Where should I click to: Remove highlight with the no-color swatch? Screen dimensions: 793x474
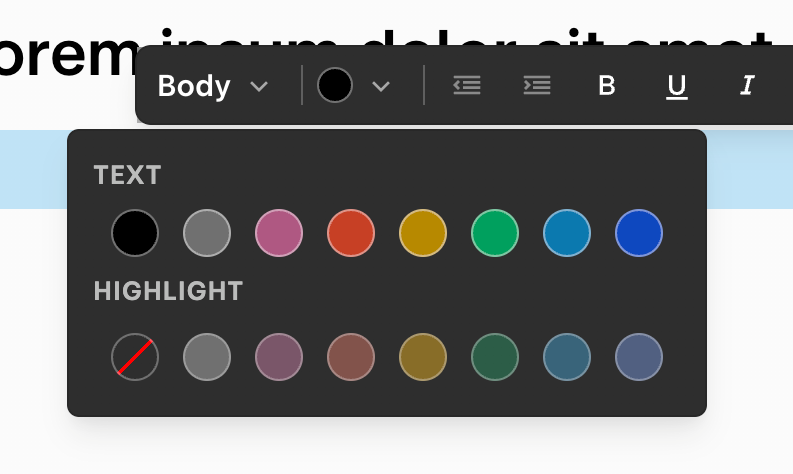(135, 357)
